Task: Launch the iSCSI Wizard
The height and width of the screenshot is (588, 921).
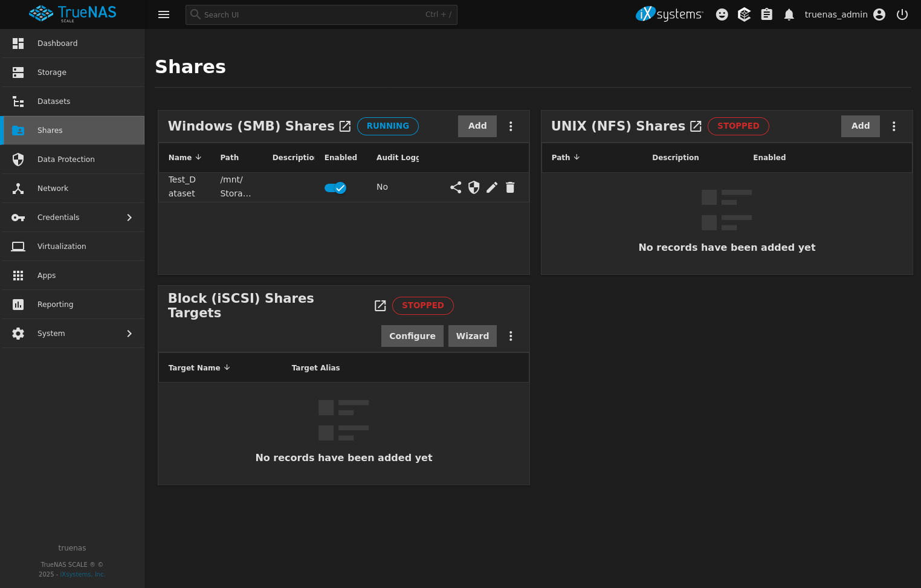Action: (x=472, y=336)
